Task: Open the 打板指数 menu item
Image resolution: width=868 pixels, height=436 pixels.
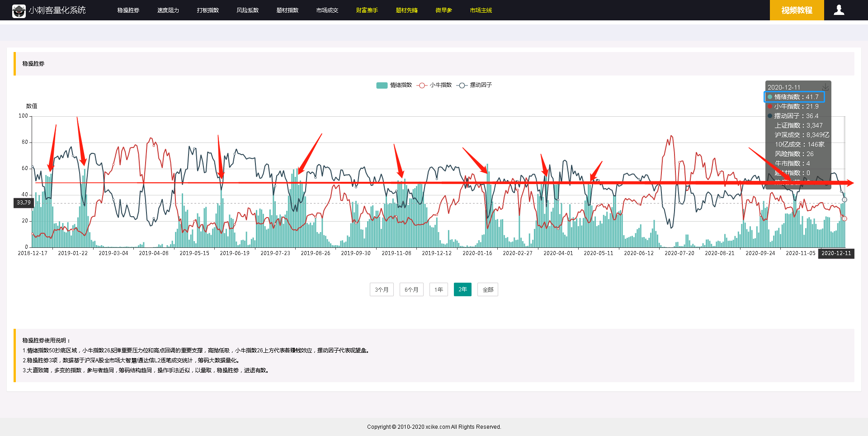Action: click(208, 10)
